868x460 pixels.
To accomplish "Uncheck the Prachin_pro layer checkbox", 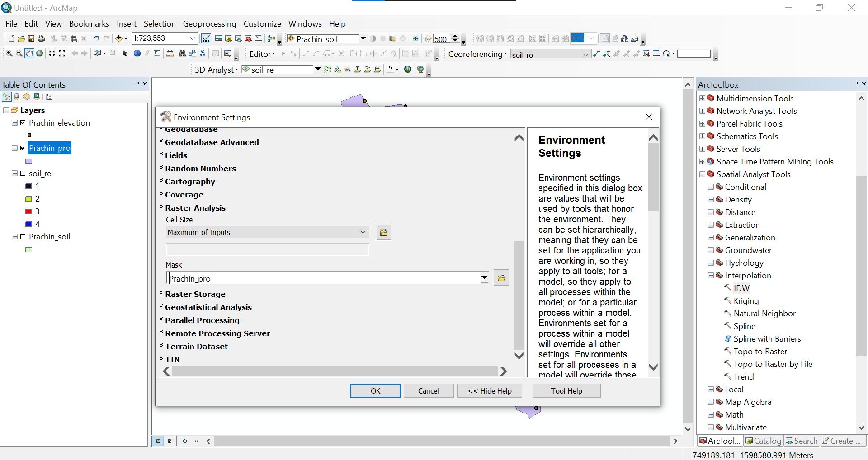I will (23, 148).
